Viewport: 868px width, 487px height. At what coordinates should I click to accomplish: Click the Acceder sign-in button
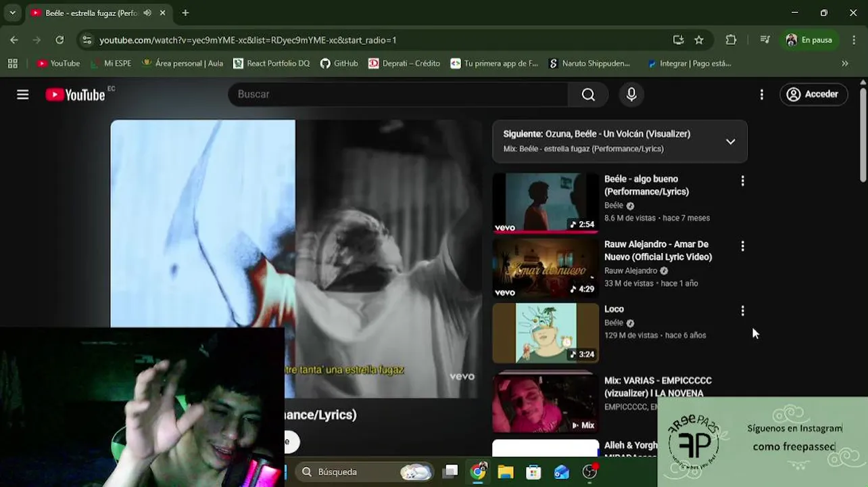pos(813,95)
